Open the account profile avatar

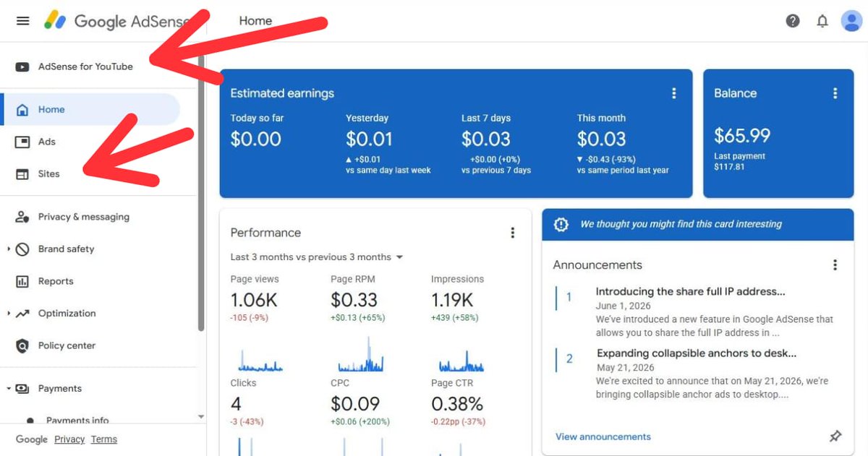click(851, 21)
